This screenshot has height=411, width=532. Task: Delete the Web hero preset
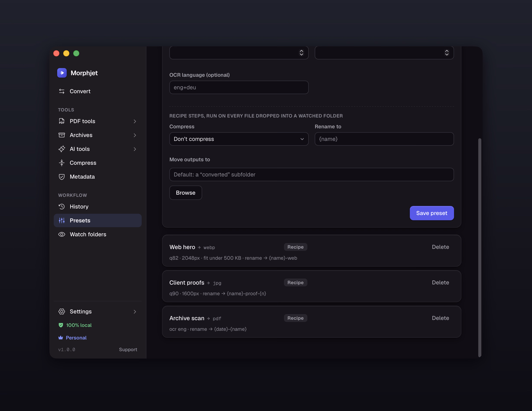pyautogui.click(x=440, y=247)
